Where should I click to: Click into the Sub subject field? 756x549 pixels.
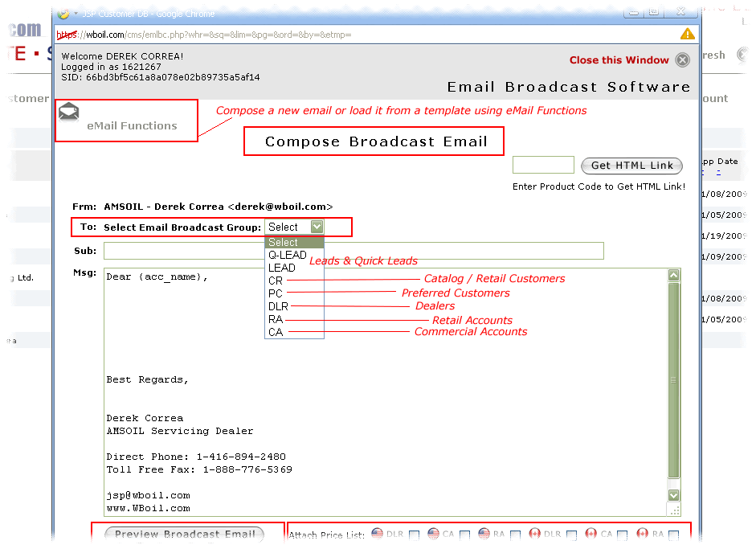click(353, 251)
